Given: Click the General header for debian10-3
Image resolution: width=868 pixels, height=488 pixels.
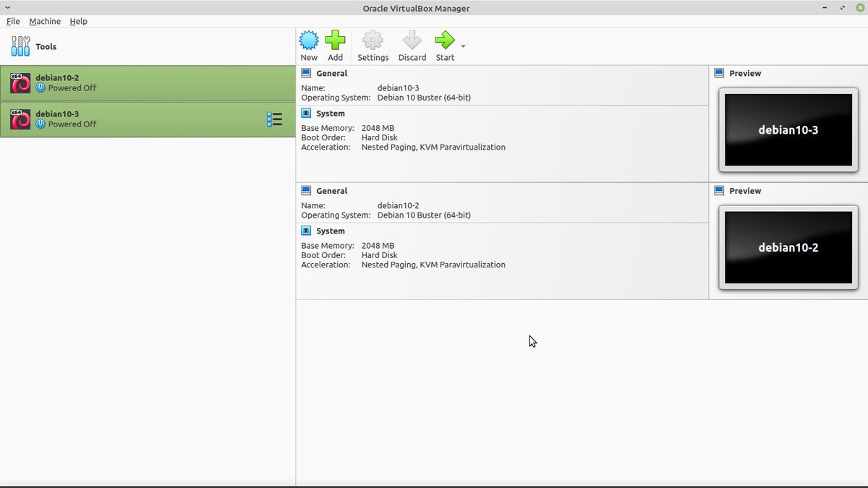Looking at the screenshot, I should click(x=331, y=73).
